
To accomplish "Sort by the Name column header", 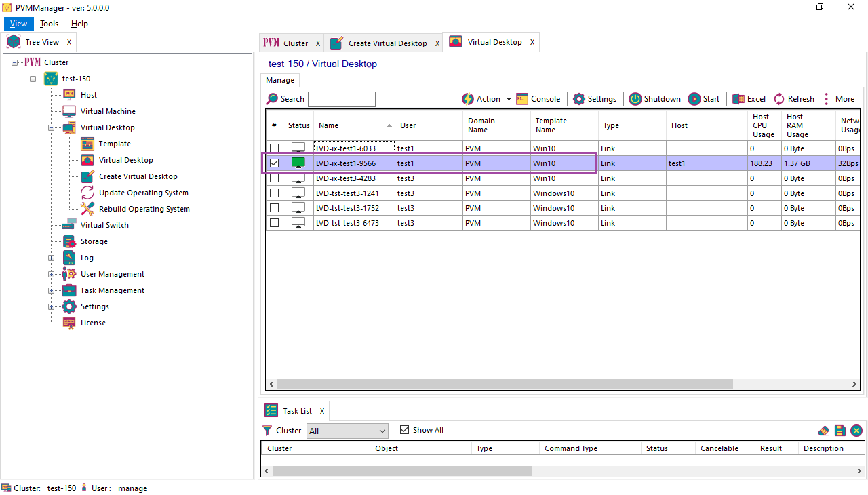I will (355, 125).
